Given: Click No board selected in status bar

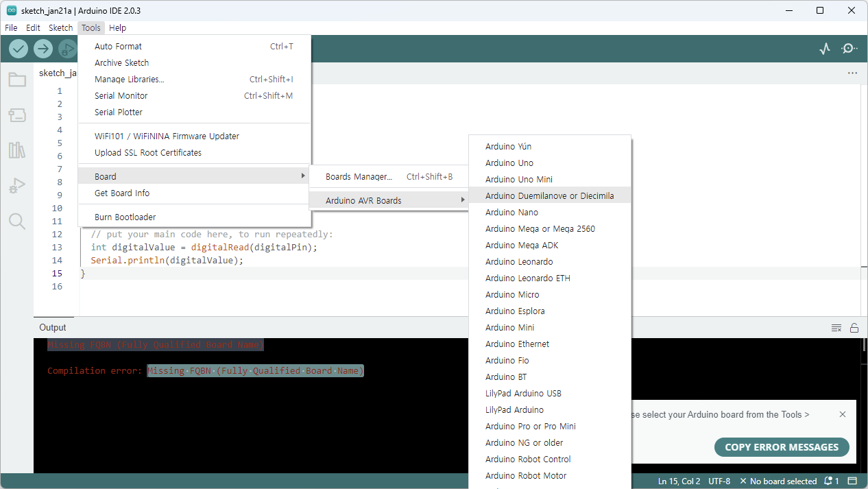Looking at the screenshot, I should [x=778, y=481].
